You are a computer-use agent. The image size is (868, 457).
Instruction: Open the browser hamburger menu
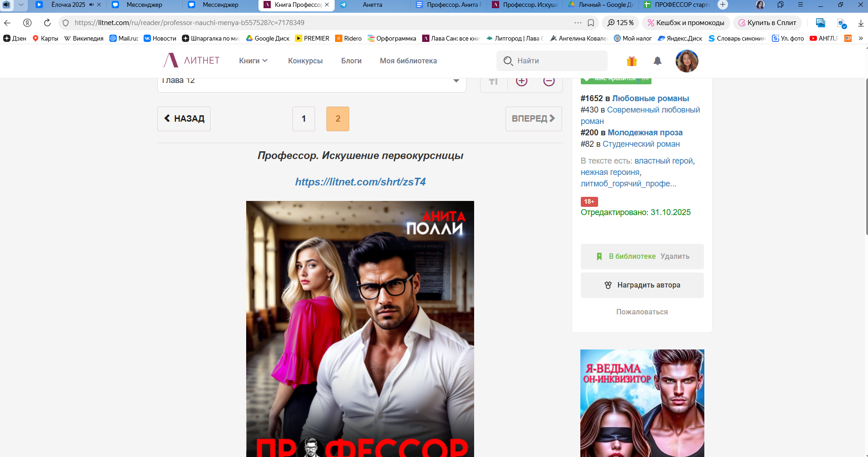click(x=801, y=5)
